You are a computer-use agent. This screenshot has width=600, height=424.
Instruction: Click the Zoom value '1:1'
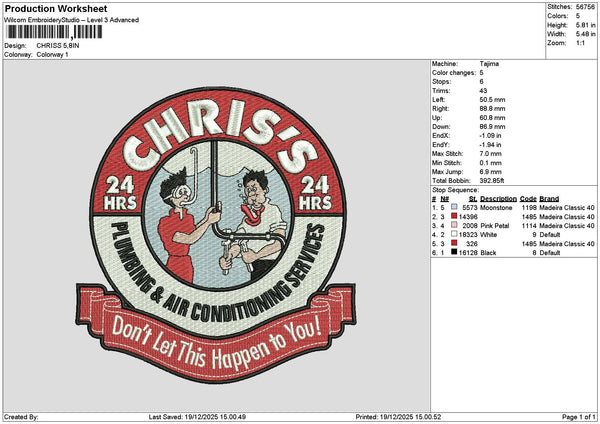tap(580, 43)
